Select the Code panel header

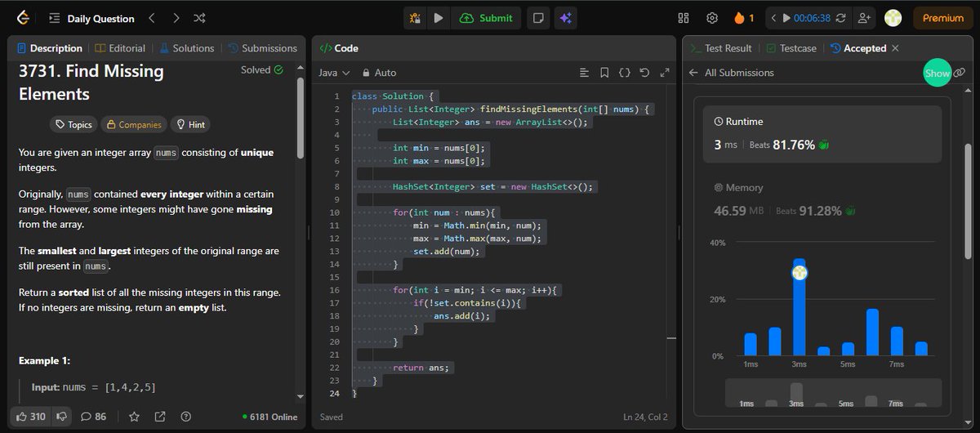[x=339, y=48]
